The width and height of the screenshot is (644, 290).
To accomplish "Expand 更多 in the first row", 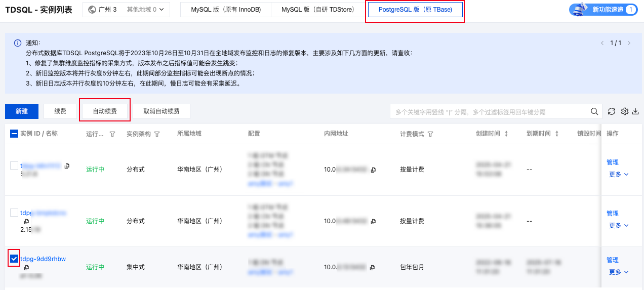I will [619, 174].
